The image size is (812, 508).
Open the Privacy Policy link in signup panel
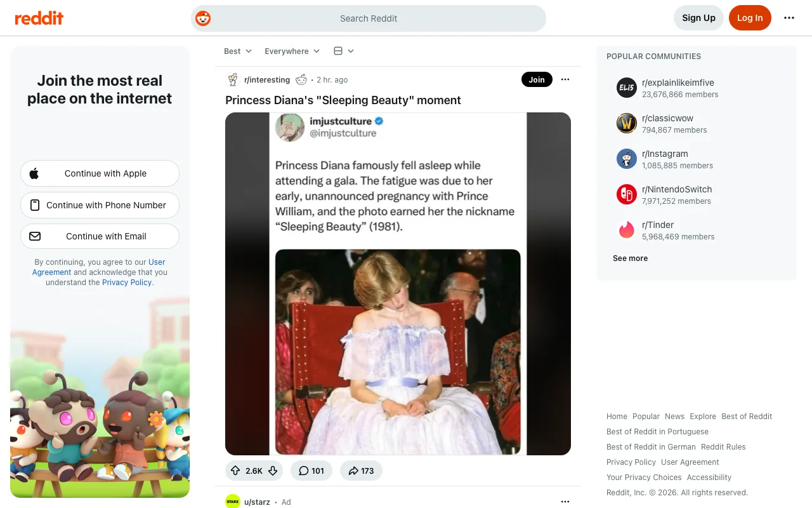click(127, 283)
